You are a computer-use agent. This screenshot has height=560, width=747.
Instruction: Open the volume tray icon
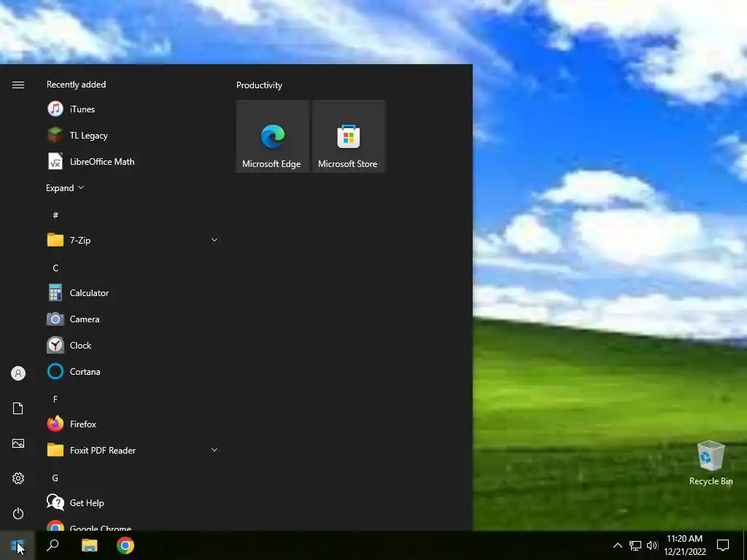[652, 545]
